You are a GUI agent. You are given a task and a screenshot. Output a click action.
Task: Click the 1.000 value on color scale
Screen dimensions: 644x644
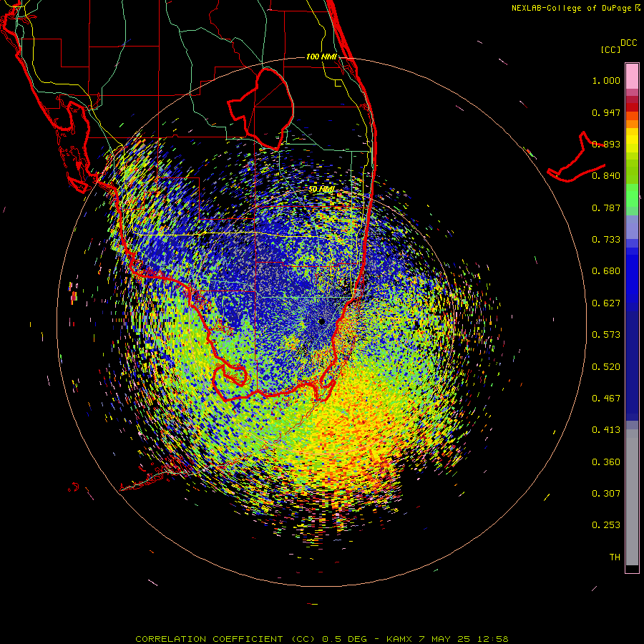[606, 80]
